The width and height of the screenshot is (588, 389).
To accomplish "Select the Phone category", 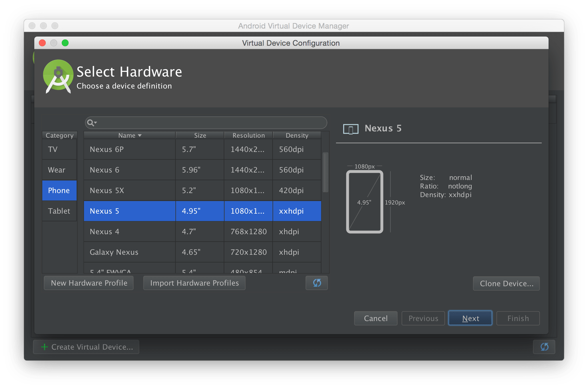I will [x=59, y=191].
